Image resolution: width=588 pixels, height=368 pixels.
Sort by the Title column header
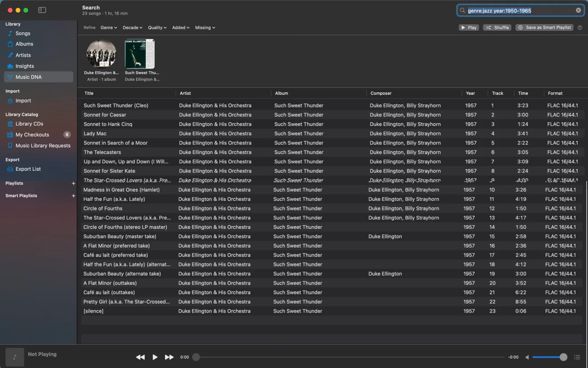89,93
